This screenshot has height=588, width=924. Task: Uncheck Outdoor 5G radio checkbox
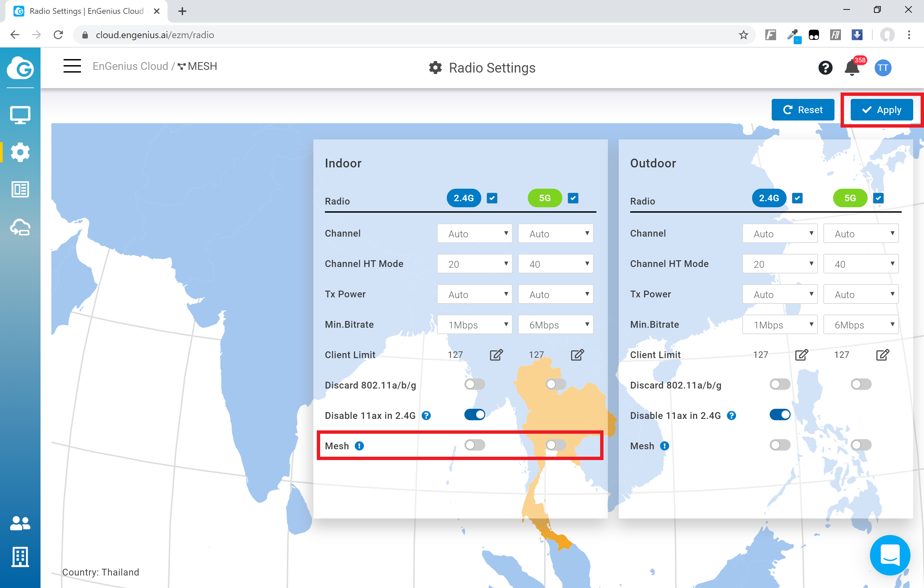(878, 198)
